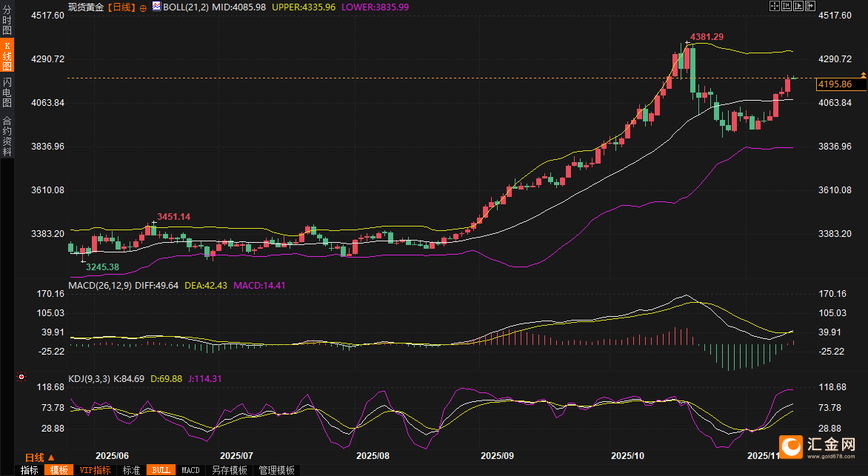Click the chart expand-right arrow icon
Screen dimensions: 868x476
point(809,6)
